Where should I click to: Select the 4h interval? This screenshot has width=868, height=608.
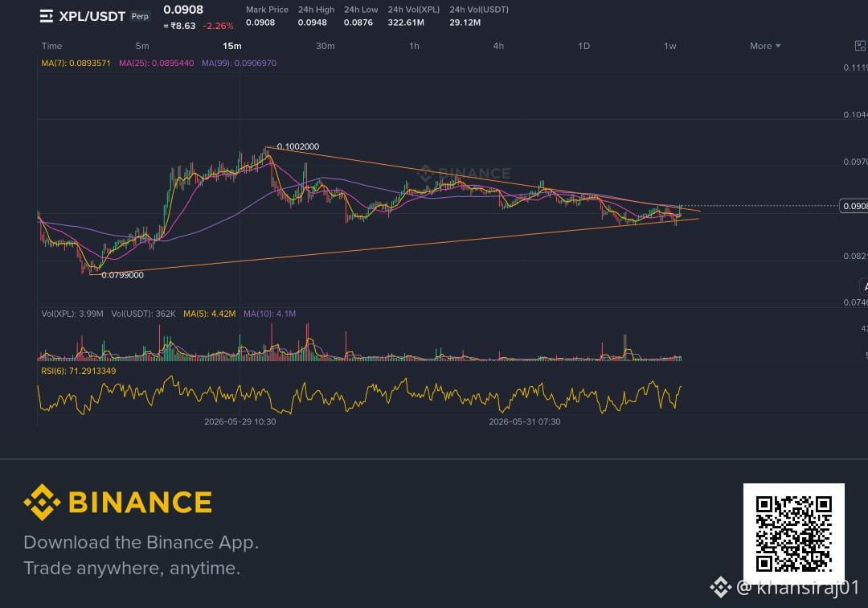tap(498, 46)
